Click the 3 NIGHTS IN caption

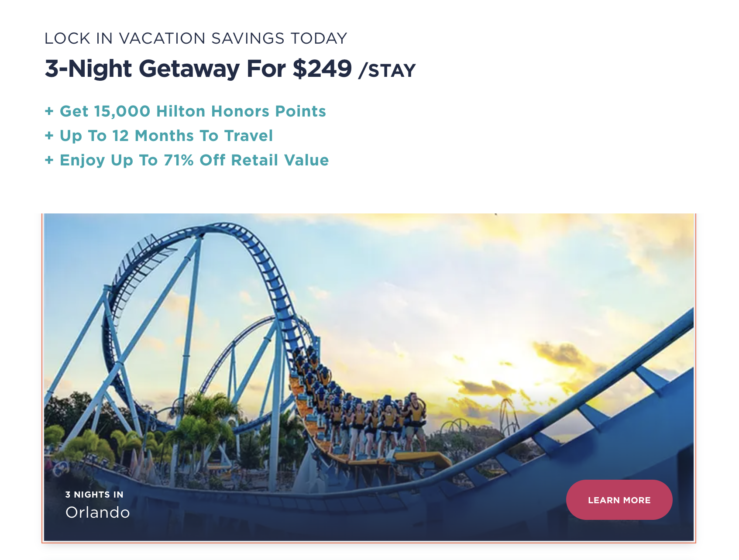tap(94, 495)
